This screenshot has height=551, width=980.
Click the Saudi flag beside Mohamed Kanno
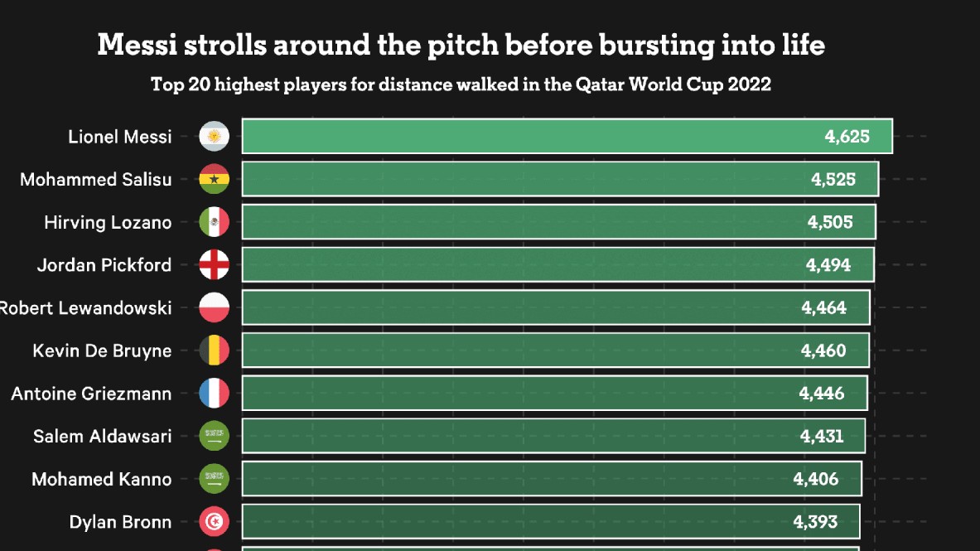tap(215, 479)
